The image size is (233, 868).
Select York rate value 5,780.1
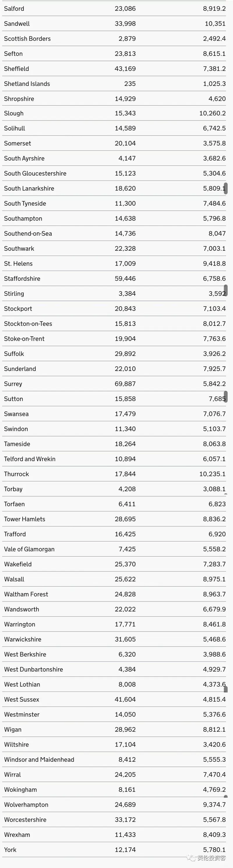coord(214,850)
